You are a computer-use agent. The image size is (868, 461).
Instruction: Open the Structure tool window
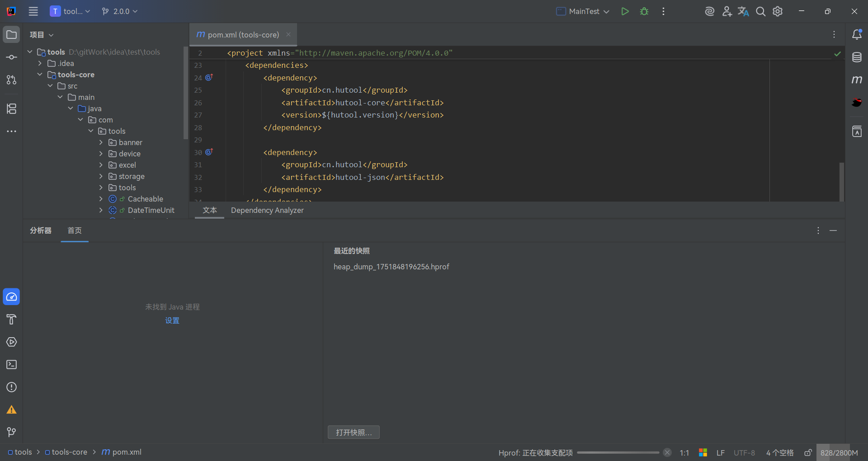[x=11, y=108]
